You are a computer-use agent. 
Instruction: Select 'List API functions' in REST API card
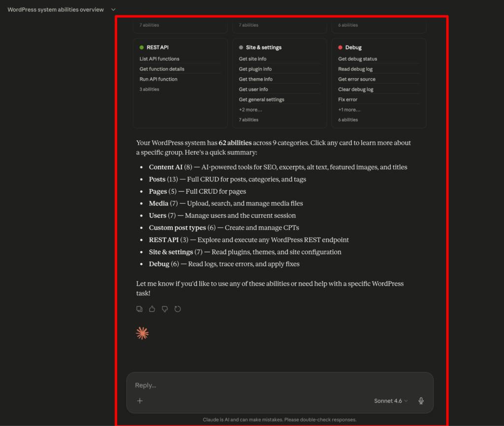159,59
